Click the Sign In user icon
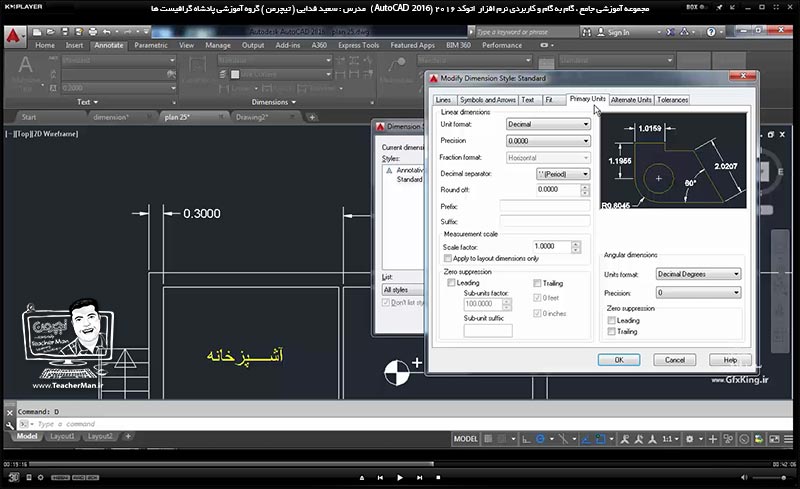Screen dimensions: 800x489 (601, 32)
